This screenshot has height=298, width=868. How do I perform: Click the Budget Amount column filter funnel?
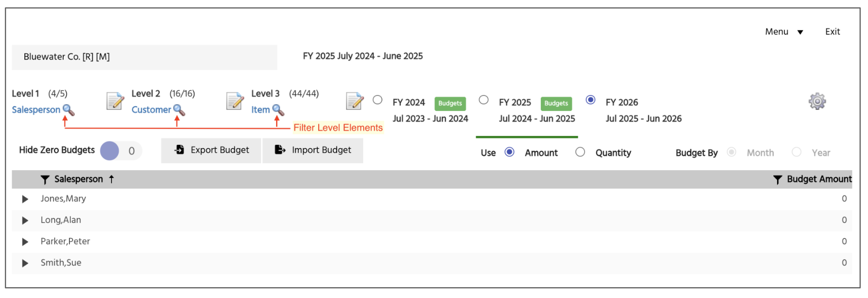(x=778, y=179)
